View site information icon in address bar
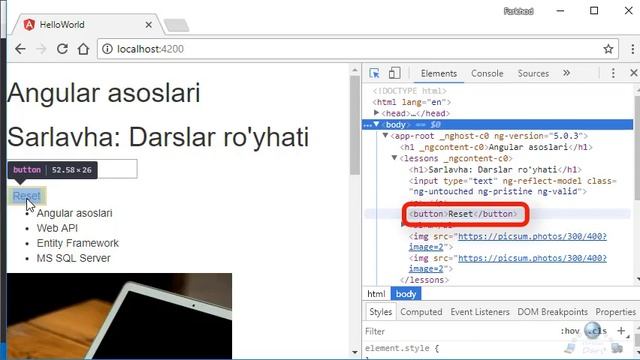The width and height of the screenshot is (640, 360). tap(107, 49)
